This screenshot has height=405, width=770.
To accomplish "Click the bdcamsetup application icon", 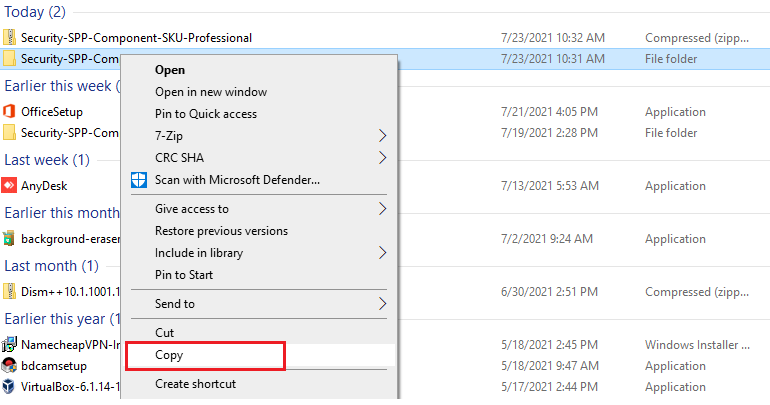I will click(9, 366).
